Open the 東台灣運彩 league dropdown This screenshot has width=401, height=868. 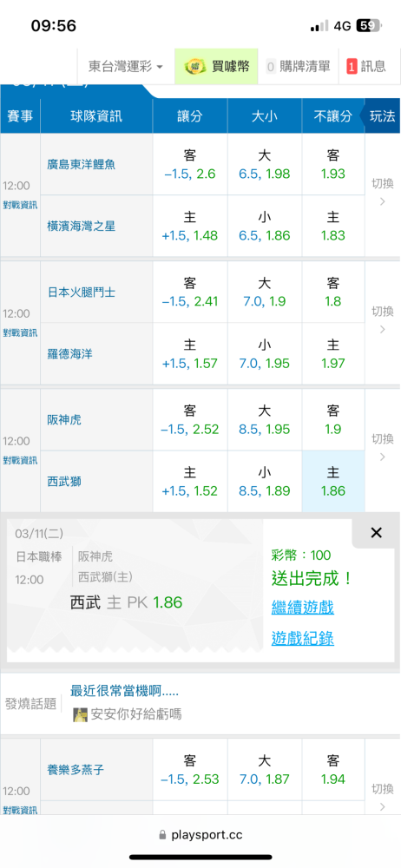coord(126,67)
